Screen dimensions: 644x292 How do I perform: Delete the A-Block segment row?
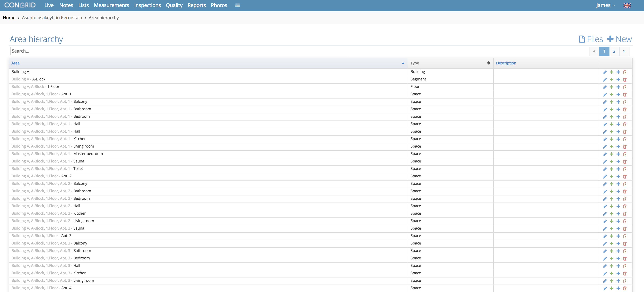click(x=625, y=80)
